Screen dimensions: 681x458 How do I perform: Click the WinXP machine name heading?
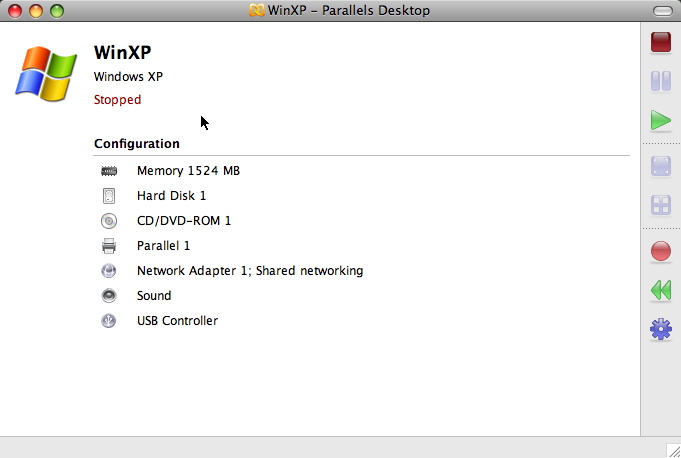point(122,53)
